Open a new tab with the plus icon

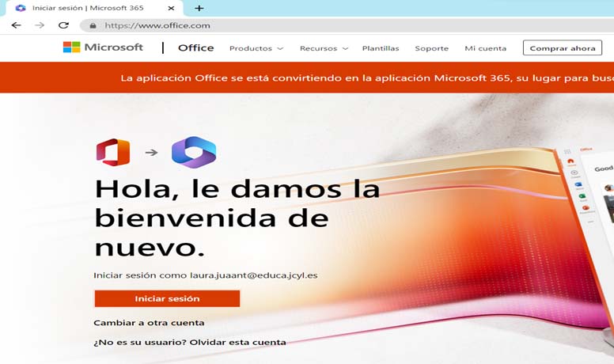(x=199, y=8)
